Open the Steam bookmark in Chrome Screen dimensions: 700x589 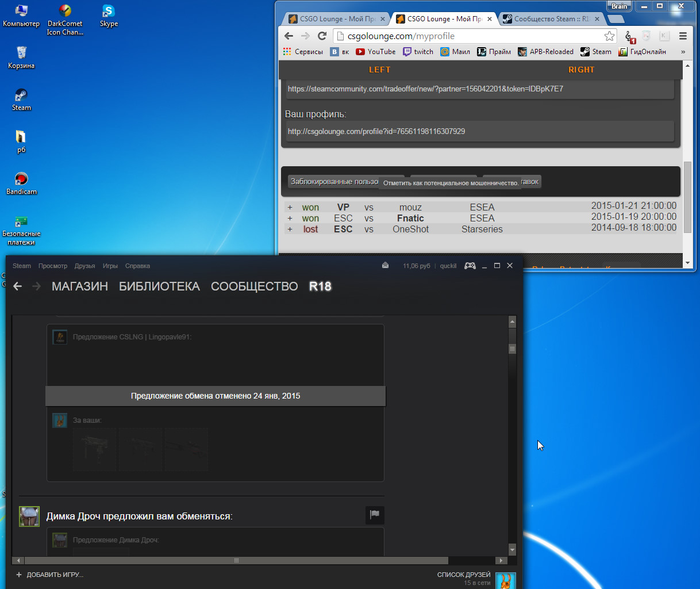(595, 52)
